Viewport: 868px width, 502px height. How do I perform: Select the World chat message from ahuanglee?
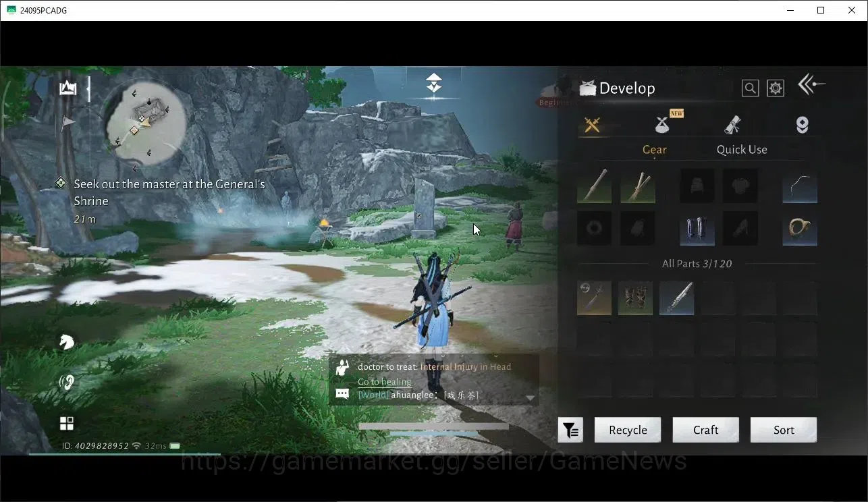coord(418,395)
